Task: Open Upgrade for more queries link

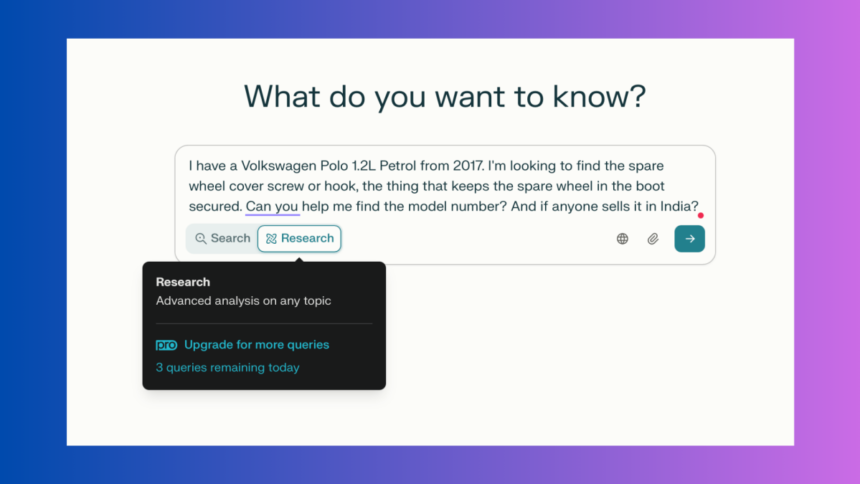Action: tap(256, 345)
